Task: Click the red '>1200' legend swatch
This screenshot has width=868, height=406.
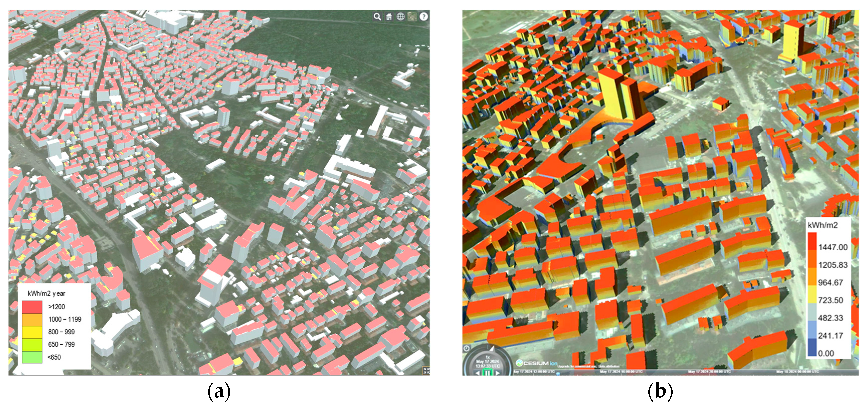Action: (32, 307)
